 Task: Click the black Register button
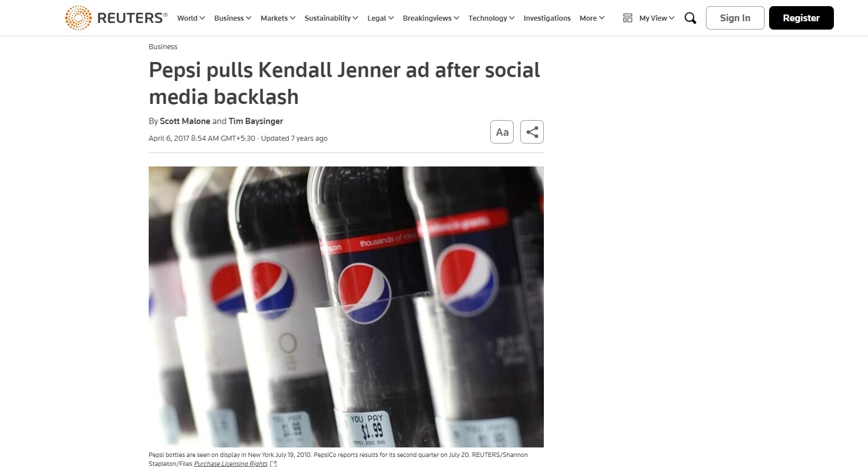801,18
